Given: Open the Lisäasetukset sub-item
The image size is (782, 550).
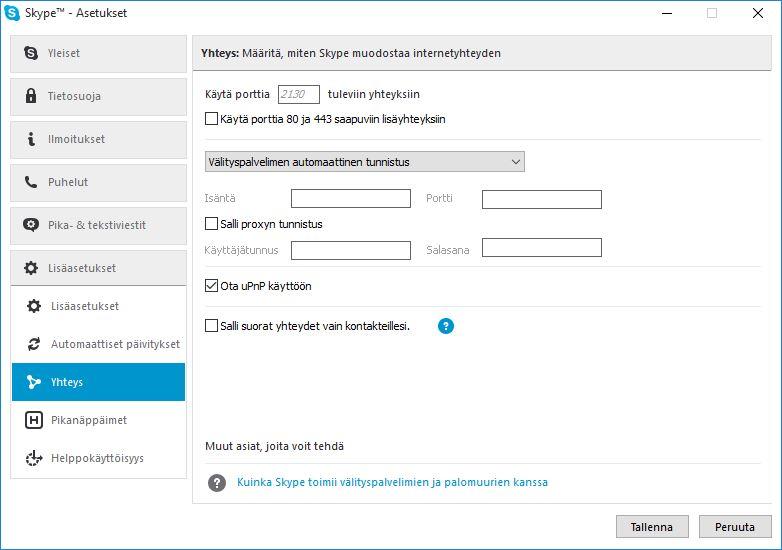Looking at the screenshot, I should (x=98, y=306).
